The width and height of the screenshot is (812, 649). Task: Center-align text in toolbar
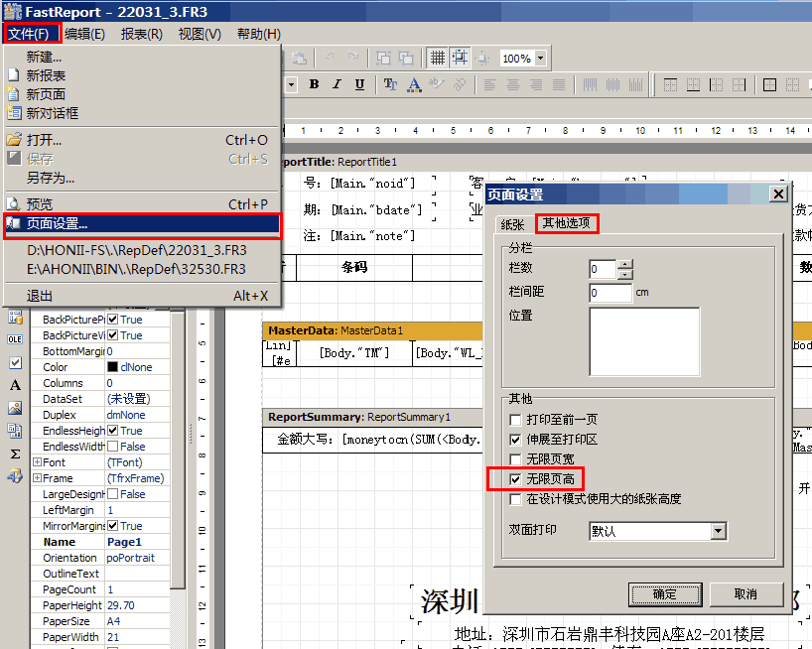[512, 84]
